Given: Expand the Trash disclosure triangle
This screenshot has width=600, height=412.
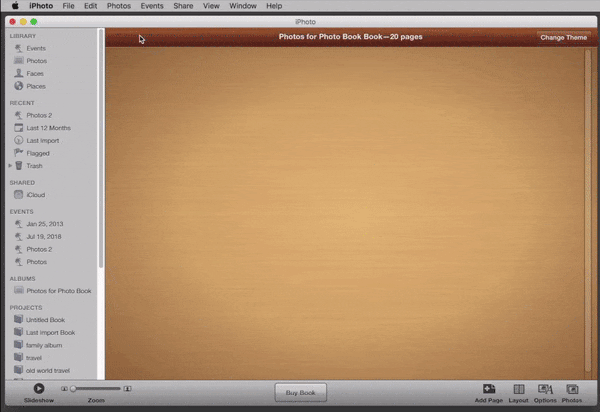Looking at the screenshot, I should coord(10,166).
